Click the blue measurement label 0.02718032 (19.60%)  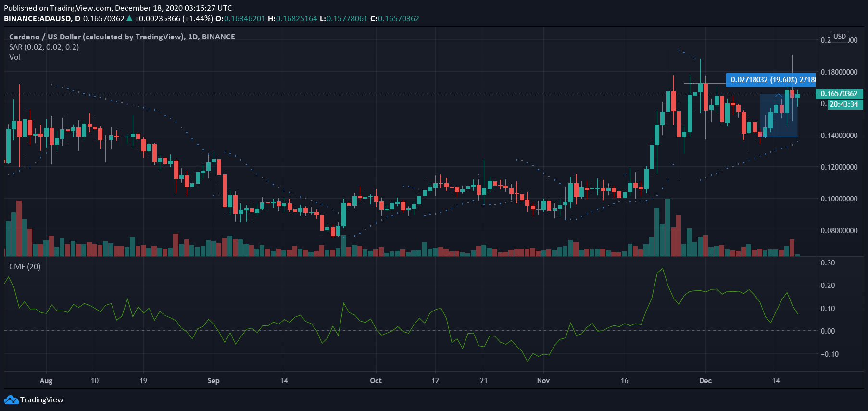point(770,80)
